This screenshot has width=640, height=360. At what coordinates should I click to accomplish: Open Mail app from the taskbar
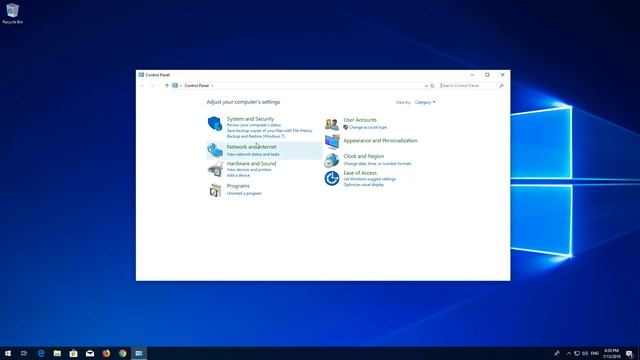(90, 353)
